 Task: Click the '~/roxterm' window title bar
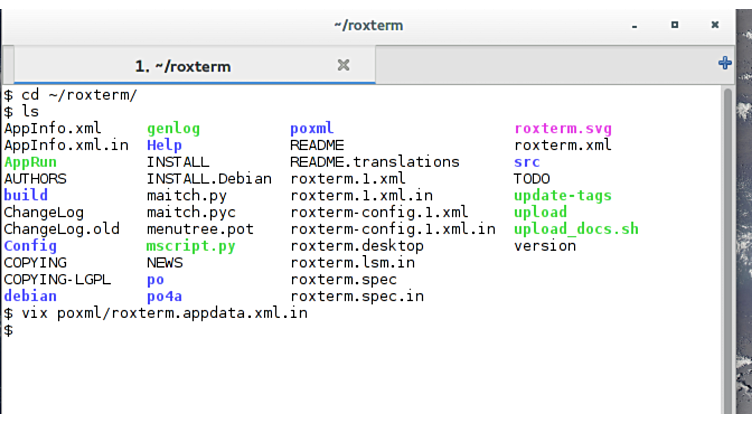tap(368, 24)
